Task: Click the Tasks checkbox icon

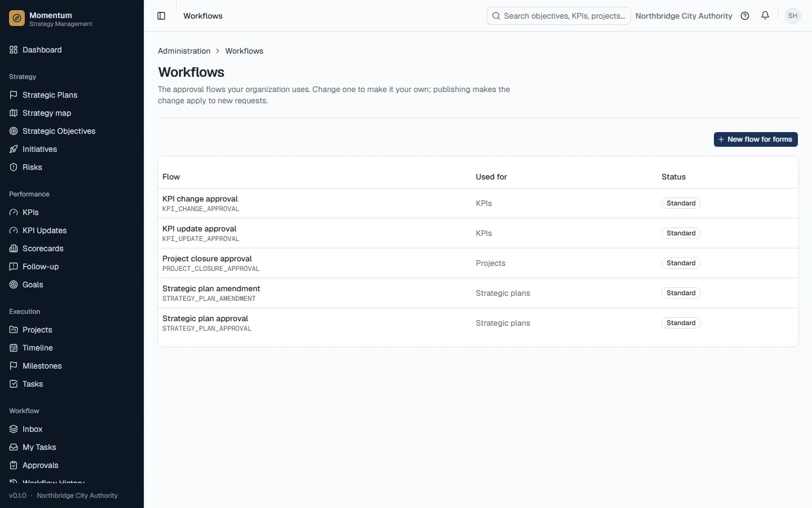Action: click(x=14, y=384)
